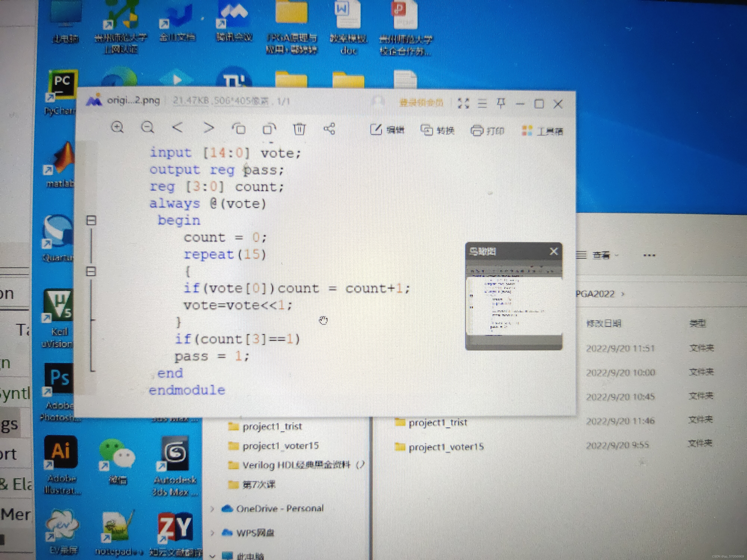
Task: Click the share icon in toolbar
Action: pos(329,129)
